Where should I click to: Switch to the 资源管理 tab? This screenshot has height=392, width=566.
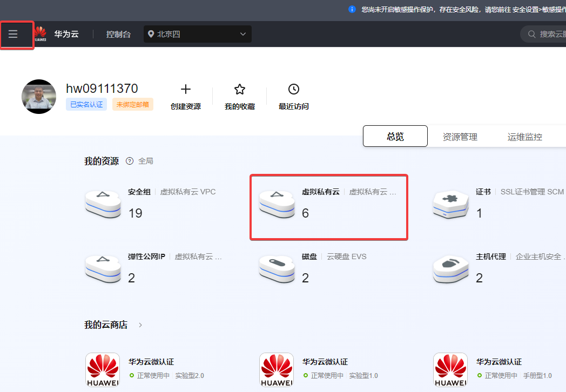pyautogui.click(x=460, y=137)
